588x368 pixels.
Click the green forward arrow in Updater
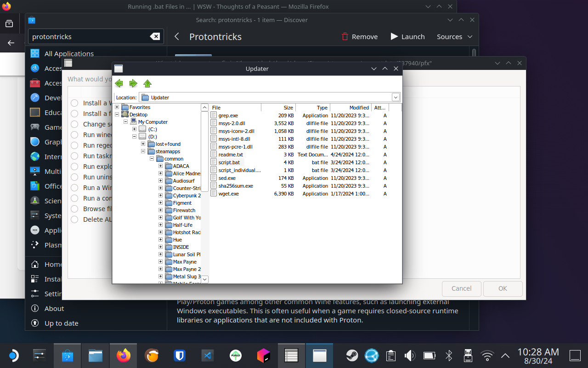point(133,83)
